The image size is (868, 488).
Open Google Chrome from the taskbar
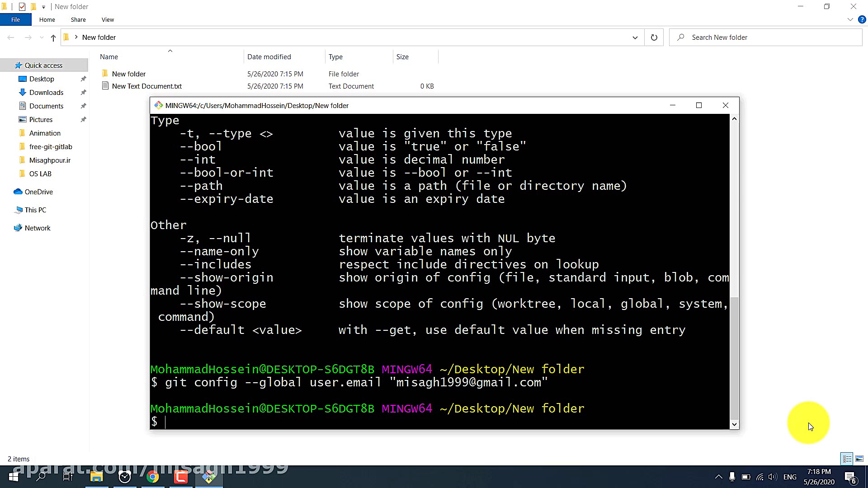152,477
